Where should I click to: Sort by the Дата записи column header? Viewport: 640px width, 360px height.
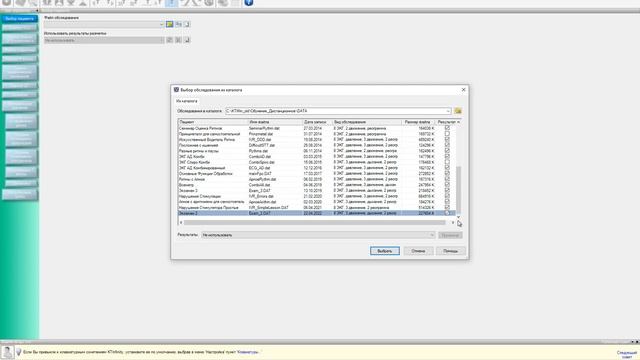tap(318, 122)
